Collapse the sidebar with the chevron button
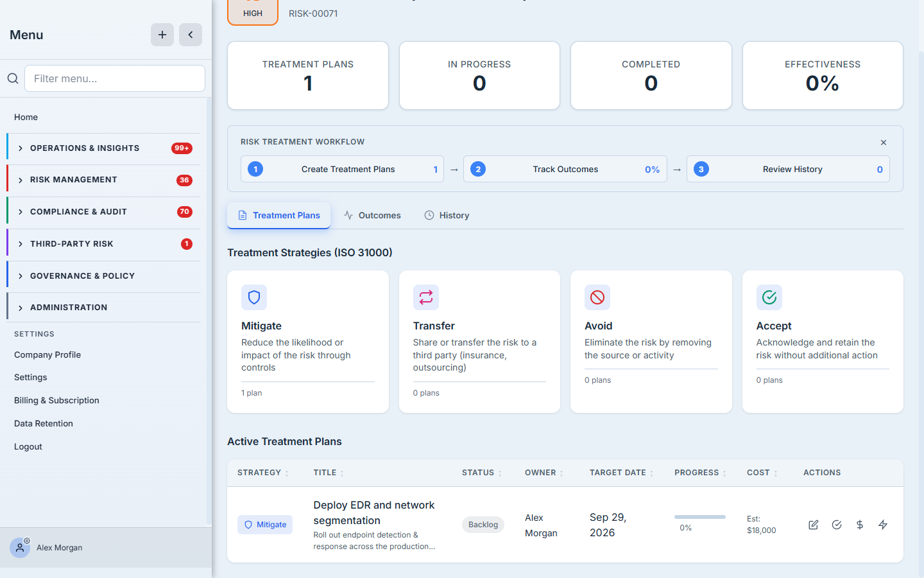Screen dimensions: 924x578 click(x=191, y=35)
